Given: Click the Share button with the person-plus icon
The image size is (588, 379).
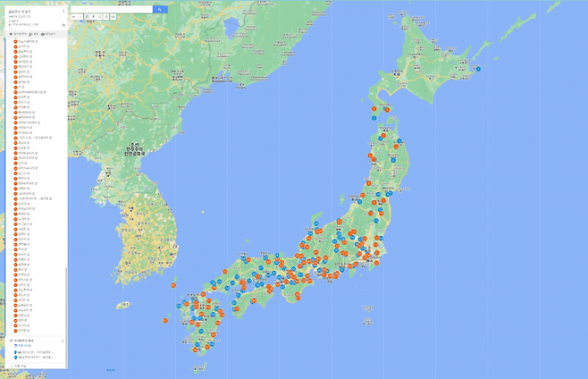Looking at the screenshot, I should (33, 34).
